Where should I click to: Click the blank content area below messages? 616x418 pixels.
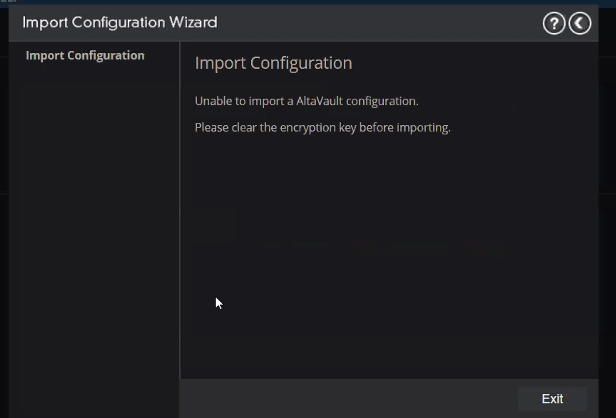tap(390, 260)
